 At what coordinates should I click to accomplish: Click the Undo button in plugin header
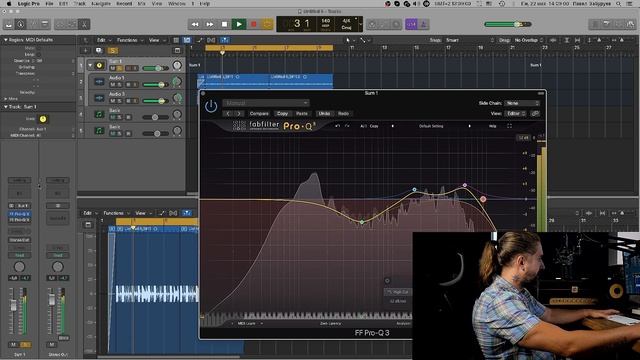(324, 113)
